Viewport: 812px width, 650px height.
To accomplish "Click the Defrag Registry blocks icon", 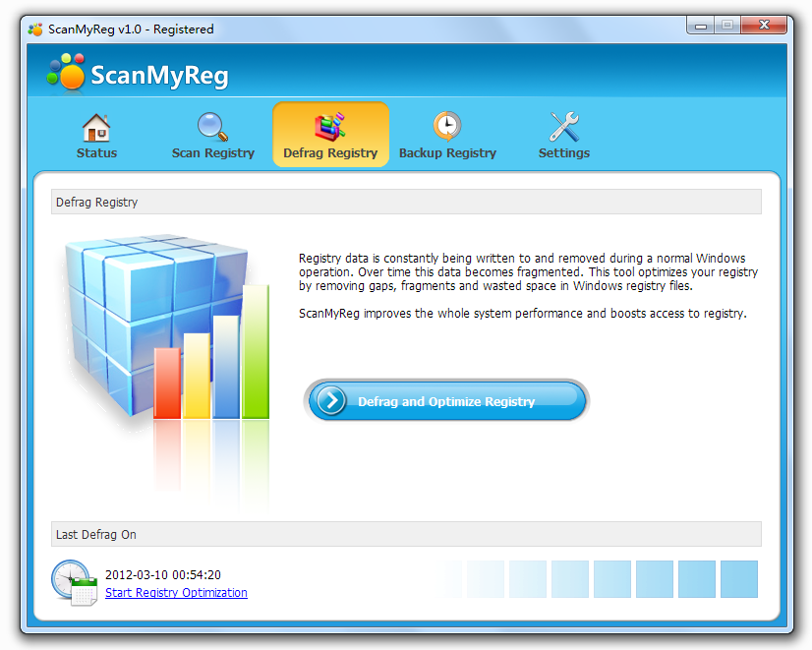I will pyautogui.click(x=330, y=127).
